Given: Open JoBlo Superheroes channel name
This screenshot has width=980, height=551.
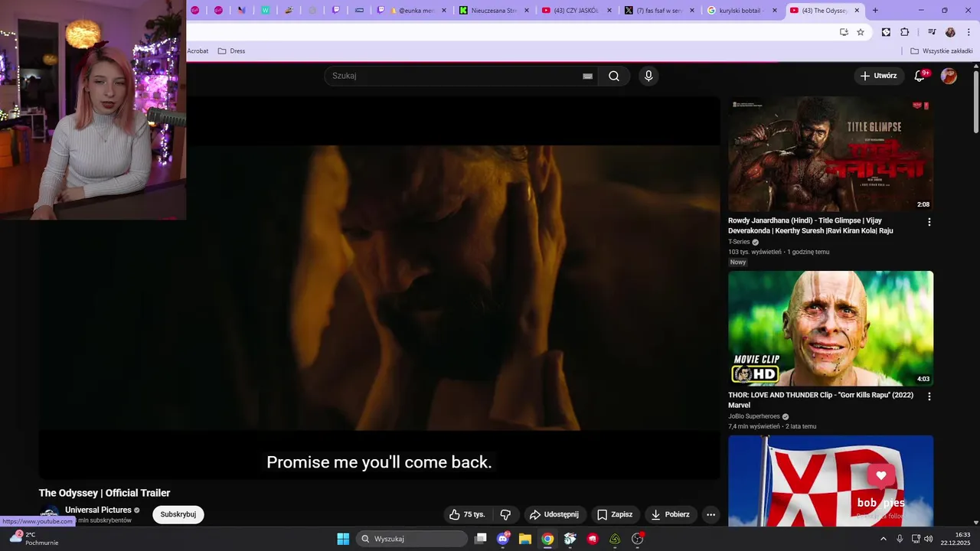Looking at the screenshot, I should (x=754, y=416).
